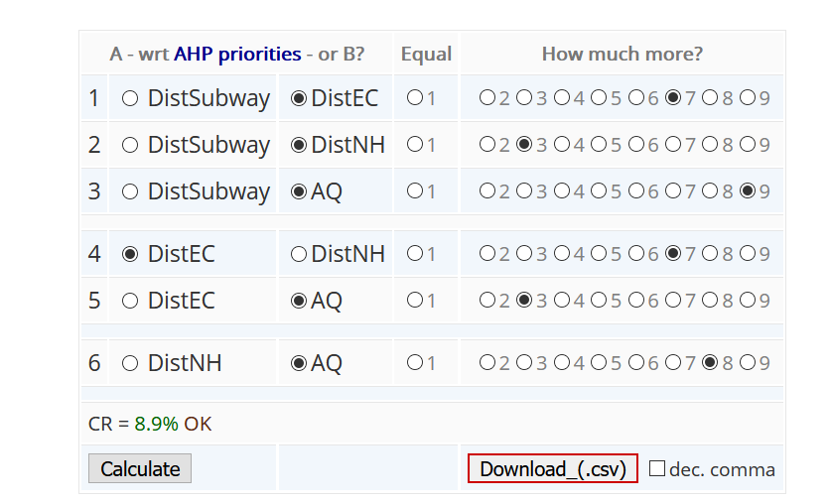Select Equal 1 in row 1

coord(415,98)
